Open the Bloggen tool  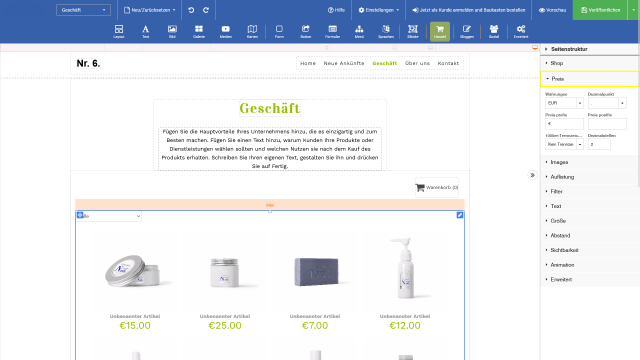pos(467,31)
